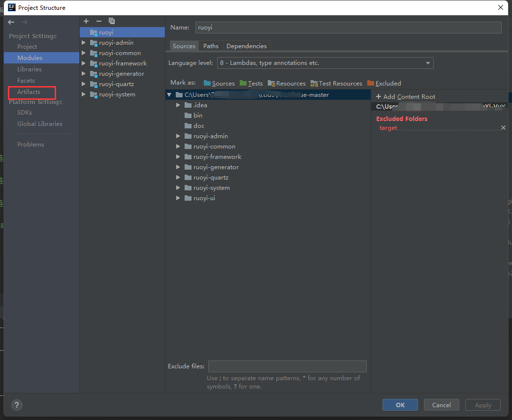Screen dimensions: 512x420
Task: Mark as Test Resources folder icon
Action: click(x=314, y=84)
